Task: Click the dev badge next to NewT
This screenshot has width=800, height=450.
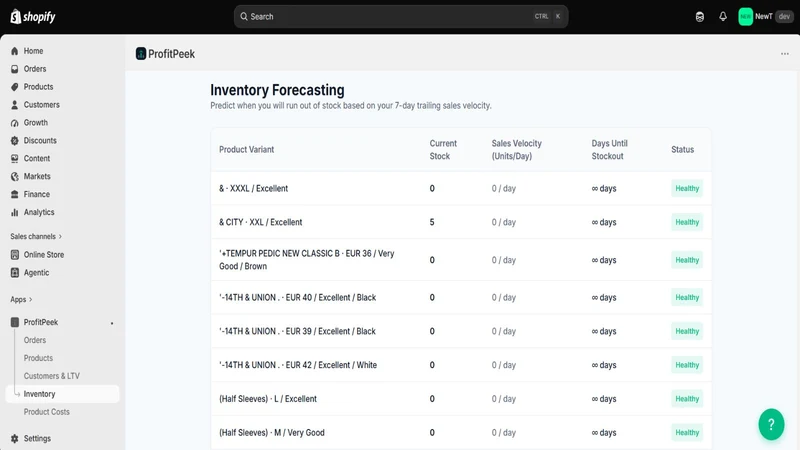Action: point(784,16)
